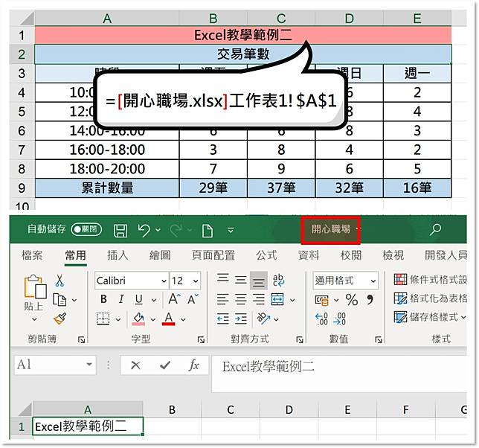Click 條件式格式設定 button
The image size is (479, 448).
[x=430, y=281]
